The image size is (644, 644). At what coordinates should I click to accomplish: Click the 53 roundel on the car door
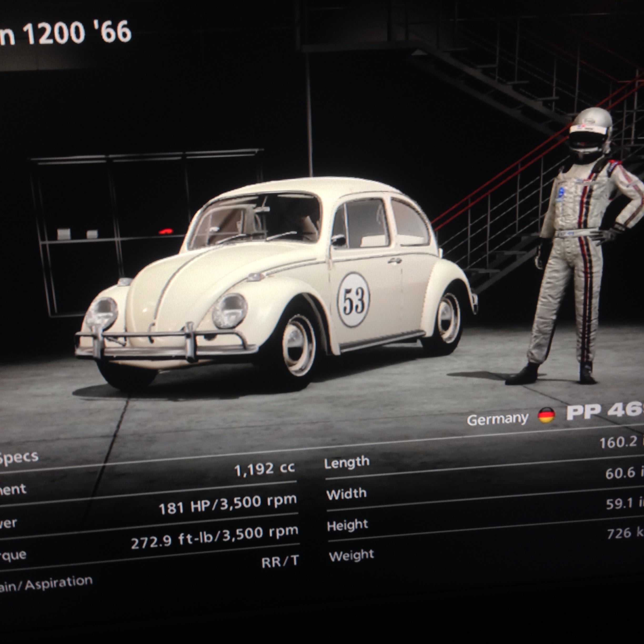pyautogui.click(x=353, y=299)
